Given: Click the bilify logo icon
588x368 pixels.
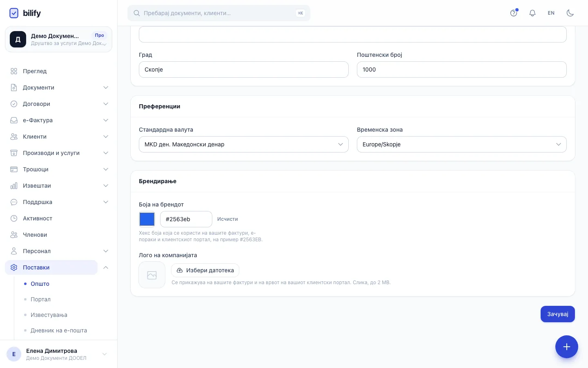Looking at the screenshot, I should [14, 13].
